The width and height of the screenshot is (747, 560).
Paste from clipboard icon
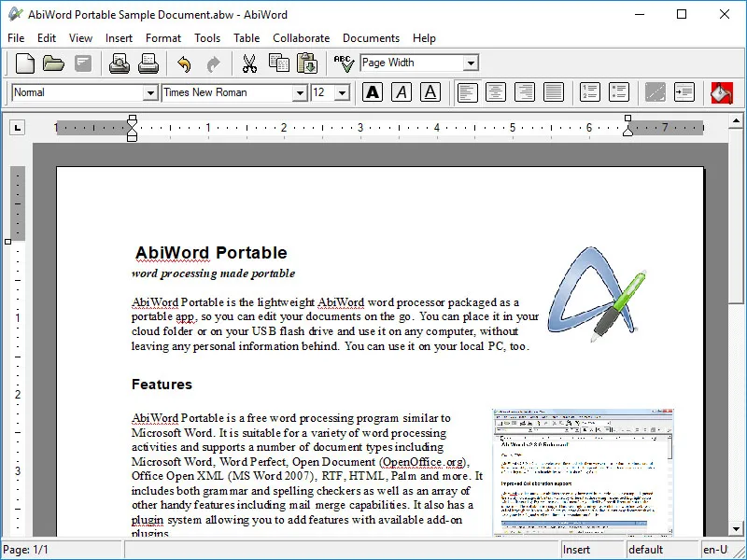(307, 63)
